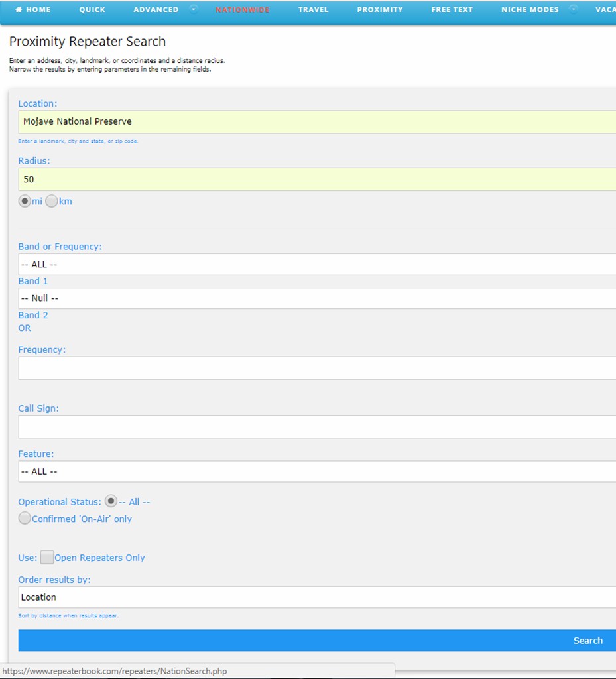Open the Feature dropdown
The image size is (616, 679).
317,471
